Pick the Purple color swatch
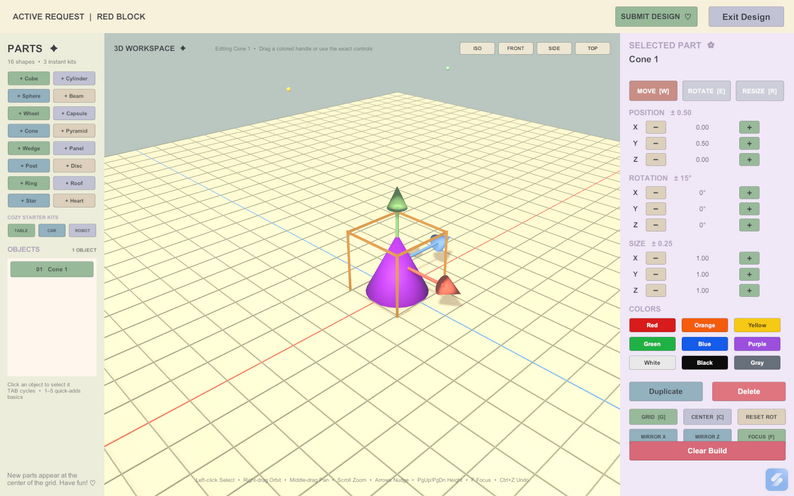Viewport: 794px width, 496px height. (x=757, y=344)
